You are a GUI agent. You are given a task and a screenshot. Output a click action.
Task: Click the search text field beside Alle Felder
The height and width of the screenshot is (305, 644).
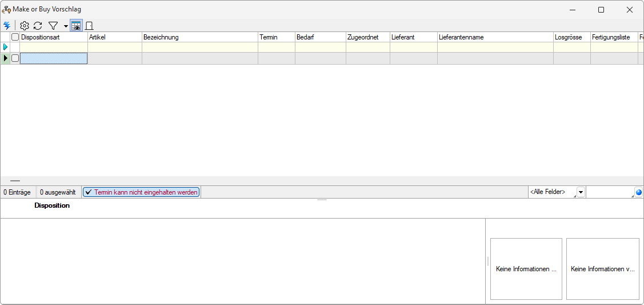[610, 192]
